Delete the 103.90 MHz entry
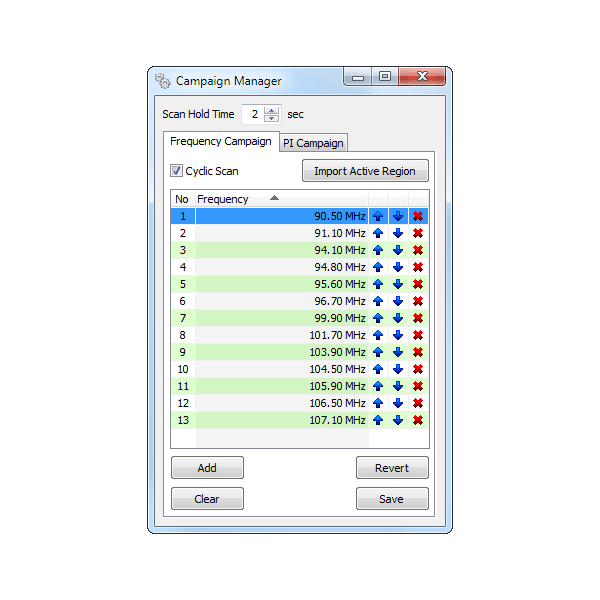The image size is (600, 600). click(x=418, y=352)
